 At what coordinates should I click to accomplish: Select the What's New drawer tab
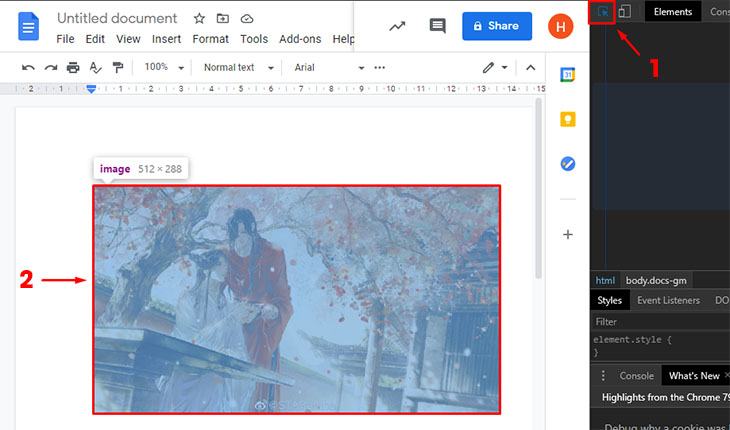694,376
